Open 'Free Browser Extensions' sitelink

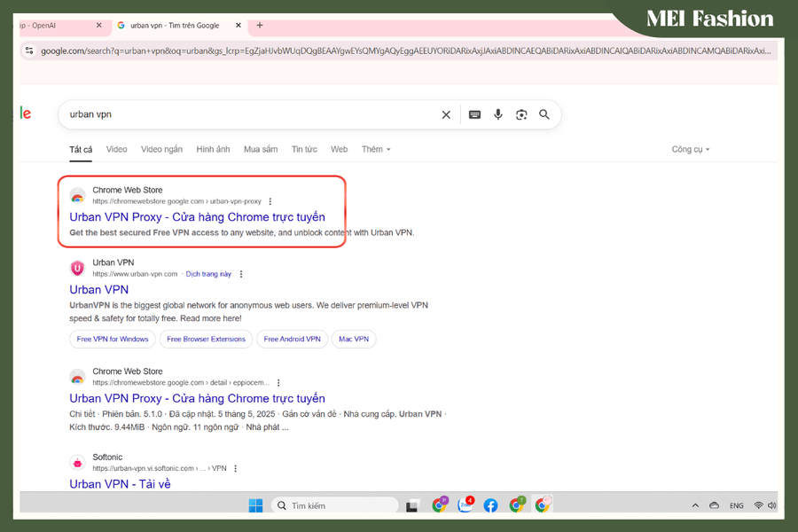coord(206,339)
